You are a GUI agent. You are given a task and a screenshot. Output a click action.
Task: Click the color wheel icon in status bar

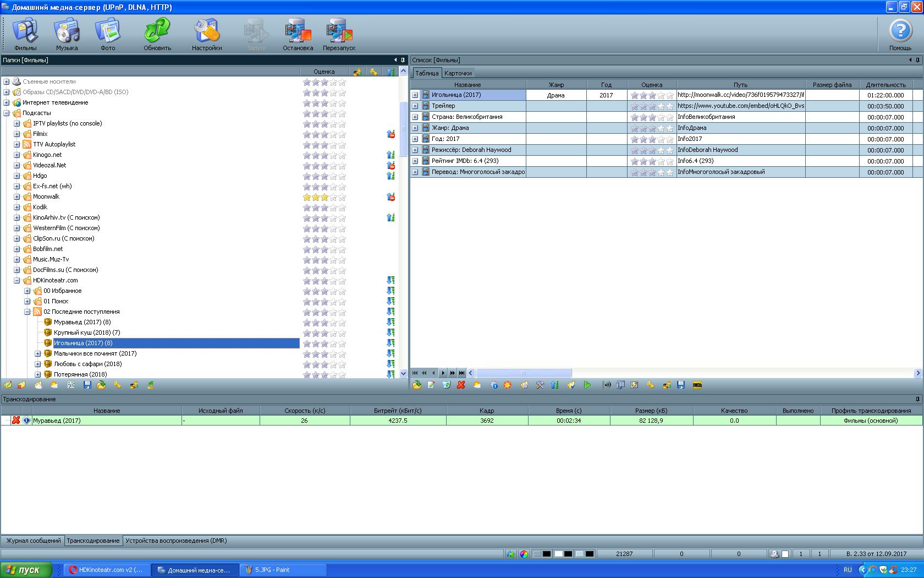pos(524,554)
